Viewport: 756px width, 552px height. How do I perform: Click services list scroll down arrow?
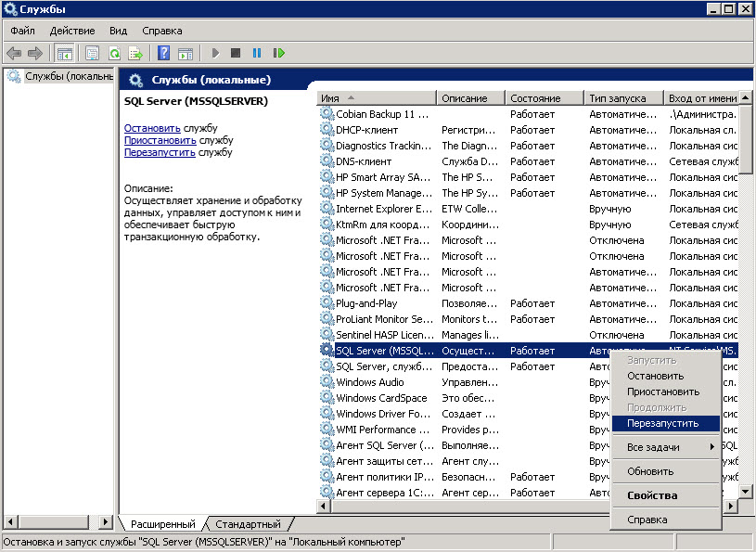click(x=746, y=492)
